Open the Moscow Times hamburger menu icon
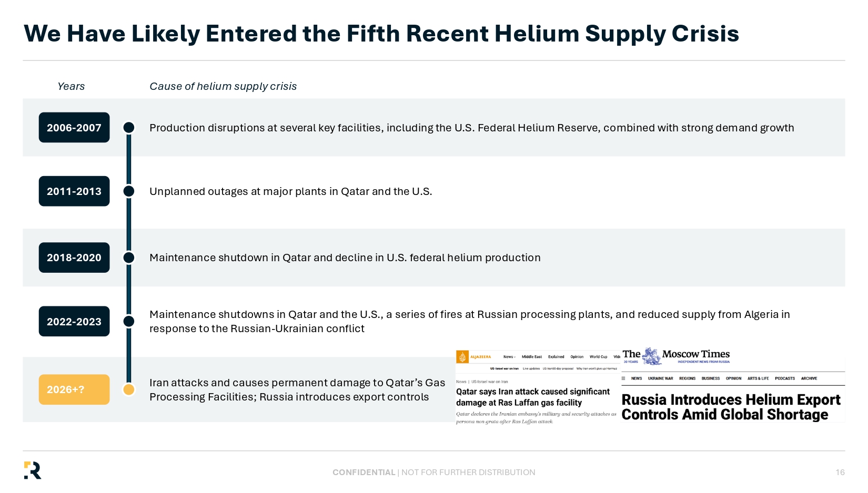This screenshot has width=868, height=493. [x=623, y=378]
